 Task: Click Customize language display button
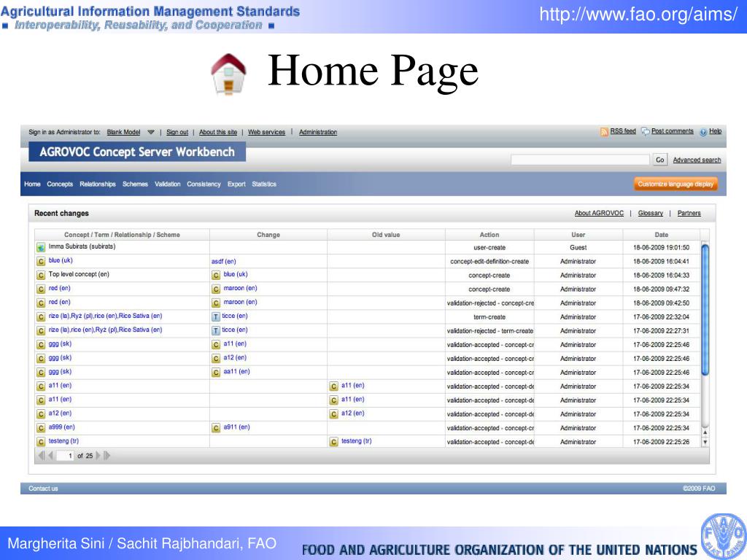tap(676, 184)
